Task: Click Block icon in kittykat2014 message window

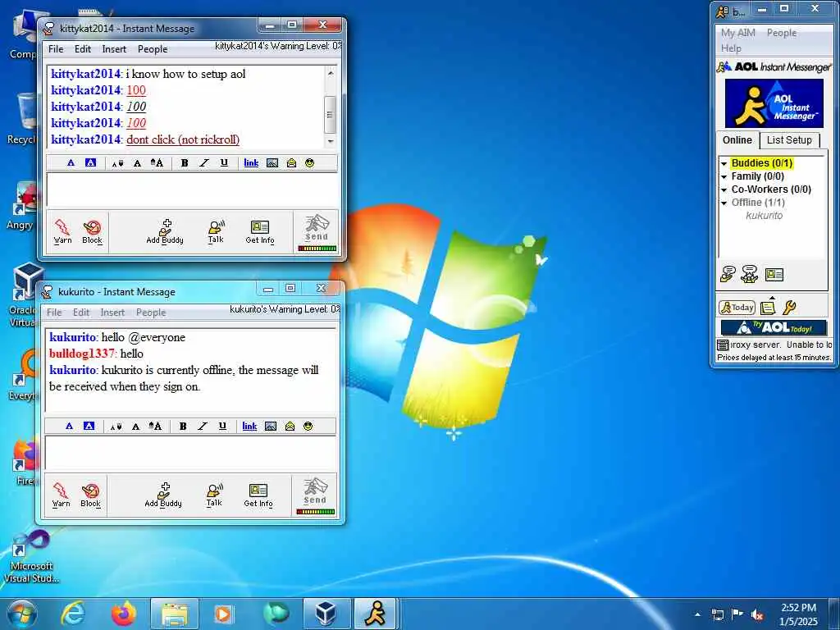Action: [x=92, y=231]
